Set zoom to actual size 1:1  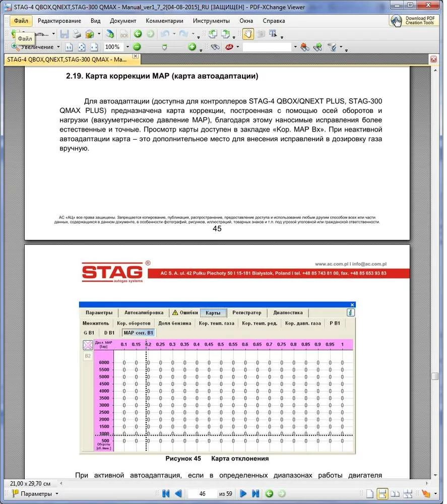(69, 47)
